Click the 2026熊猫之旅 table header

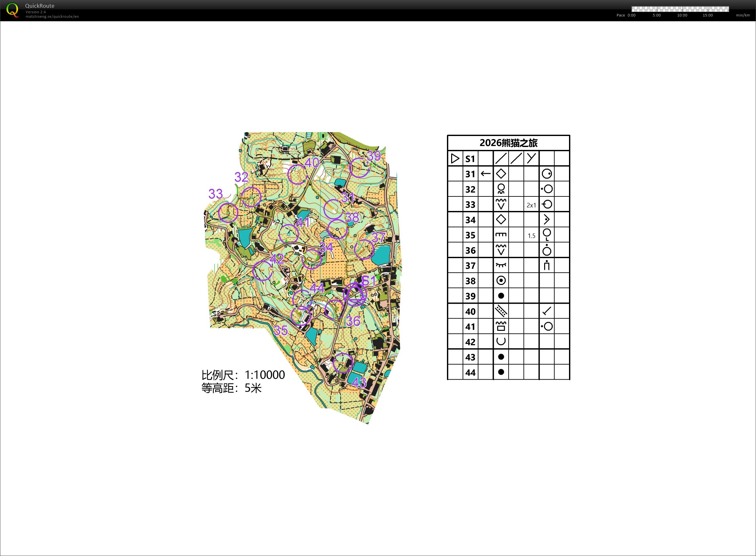coord(508,143)
